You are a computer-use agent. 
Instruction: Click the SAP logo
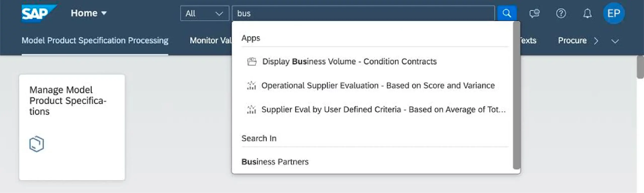tap(38, 13)
